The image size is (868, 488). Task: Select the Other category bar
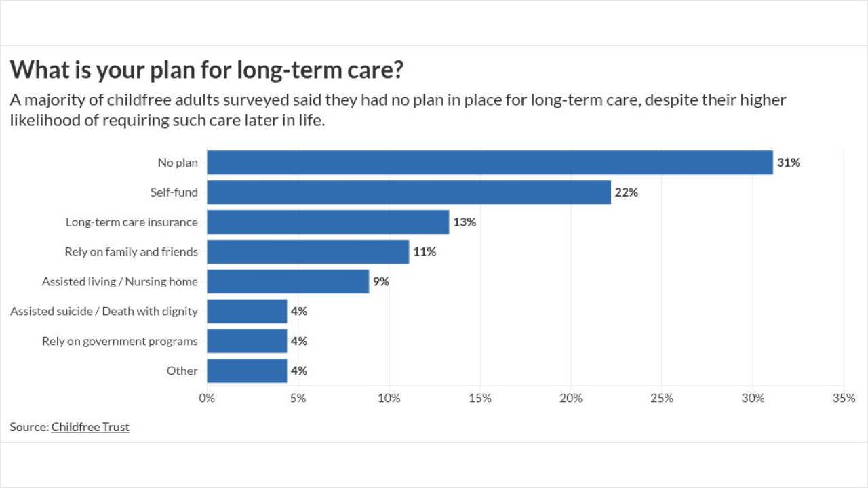(247, 371)
